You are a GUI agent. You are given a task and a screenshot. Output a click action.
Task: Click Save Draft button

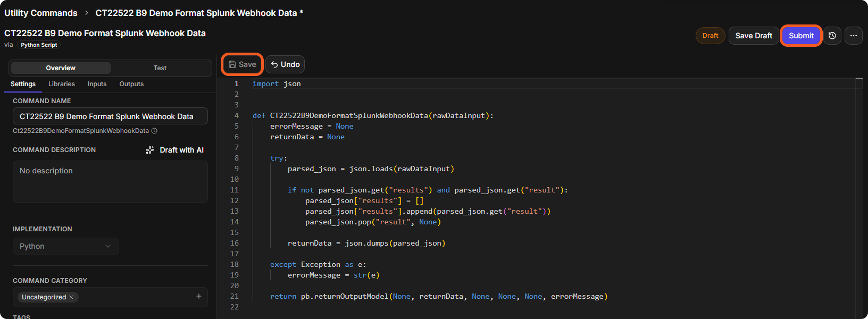click(754, 36)
